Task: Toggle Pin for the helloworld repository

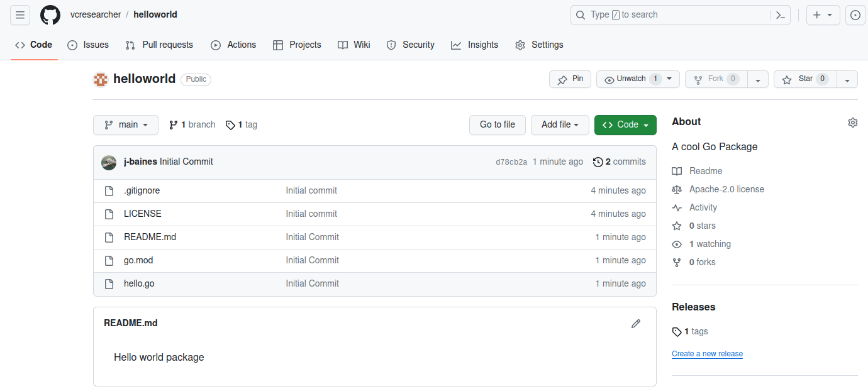Action: 570,79
